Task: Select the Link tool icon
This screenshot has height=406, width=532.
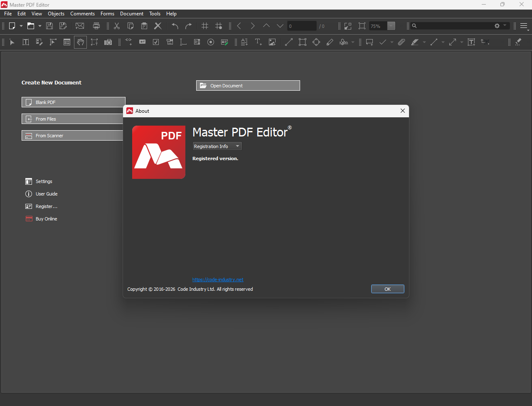Action: (x=128, y=42)
